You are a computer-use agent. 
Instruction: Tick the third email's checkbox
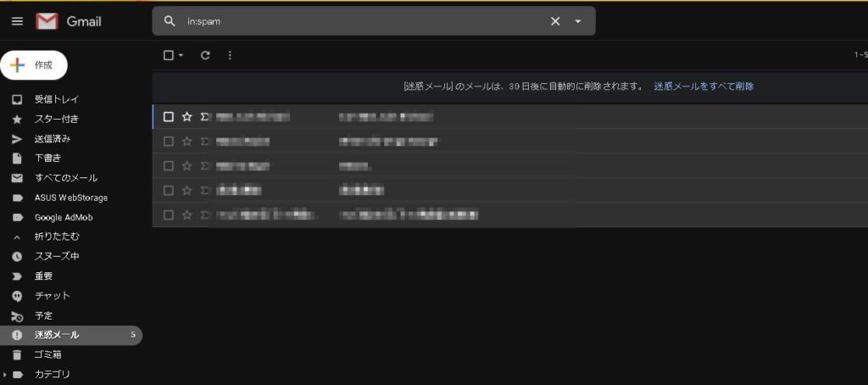tap(169, 166)
